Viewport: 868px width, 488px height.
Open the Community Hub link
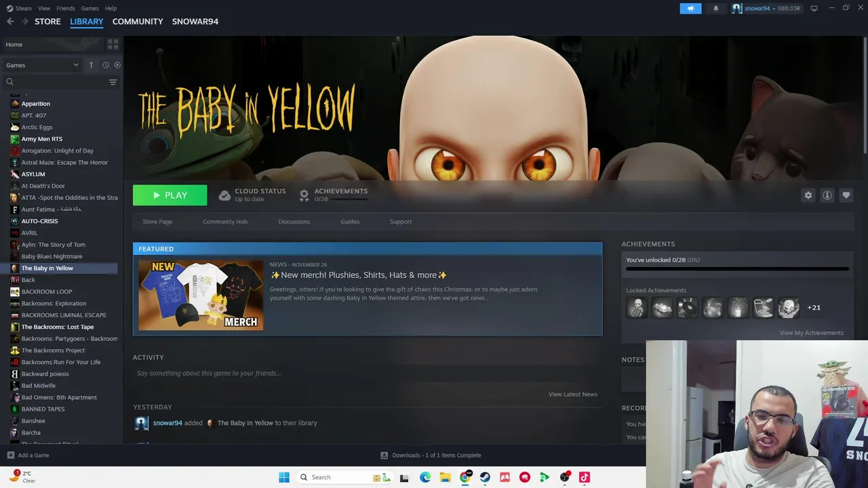coord(225,222)
